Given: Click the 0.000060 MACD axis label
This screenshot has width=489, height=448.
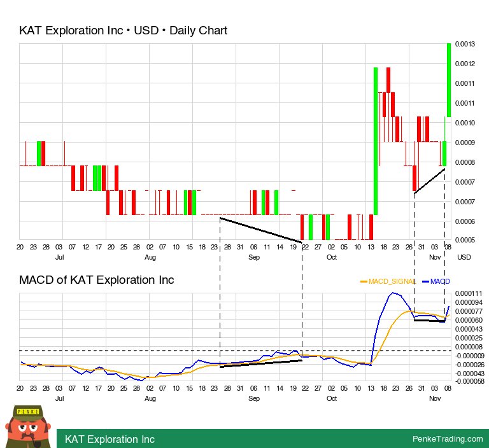Looking at the screenshot, I should [x=469, y=320].
